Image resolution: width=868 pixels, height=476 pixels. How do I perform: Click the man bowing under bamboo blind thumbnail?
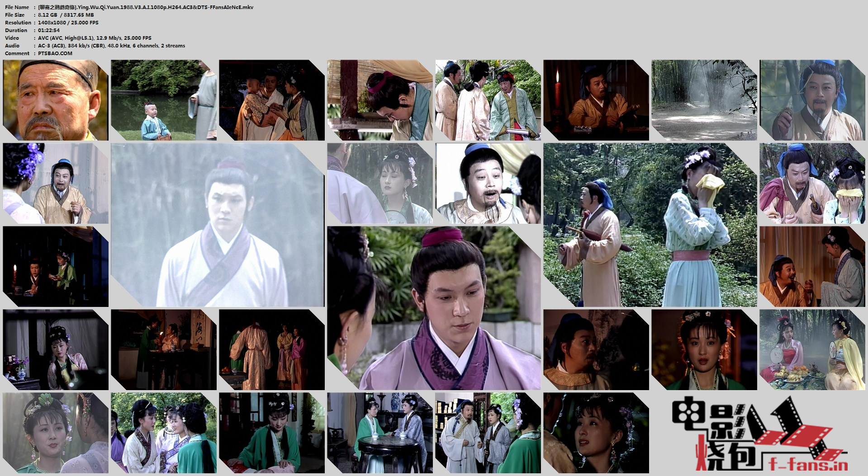379,100
